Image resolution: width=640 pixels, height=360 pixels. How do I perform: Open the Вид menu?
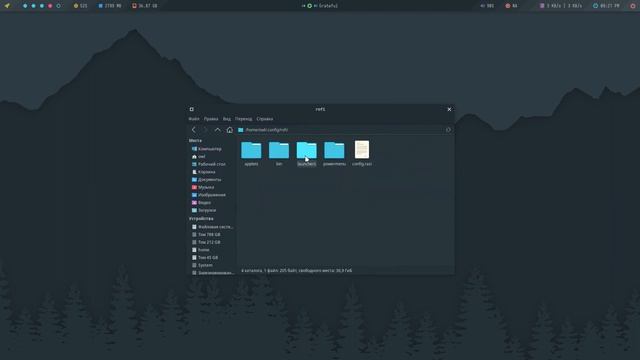(227, 119)
